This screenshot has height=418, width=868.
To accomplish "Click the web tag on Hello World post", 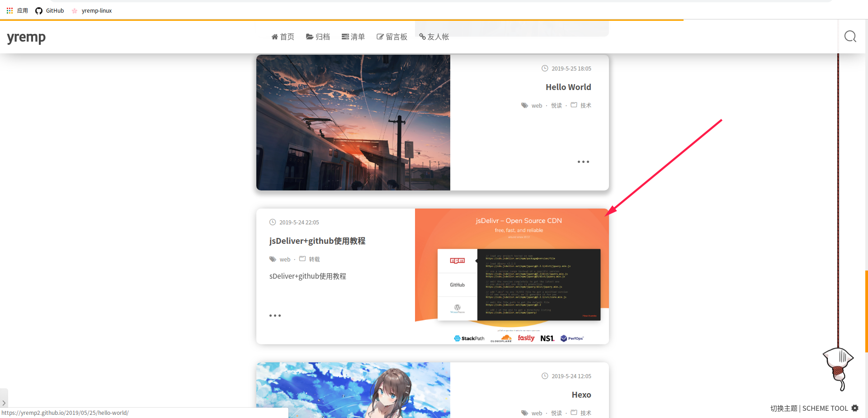I will pyautogui.click(x=537, y=105).
